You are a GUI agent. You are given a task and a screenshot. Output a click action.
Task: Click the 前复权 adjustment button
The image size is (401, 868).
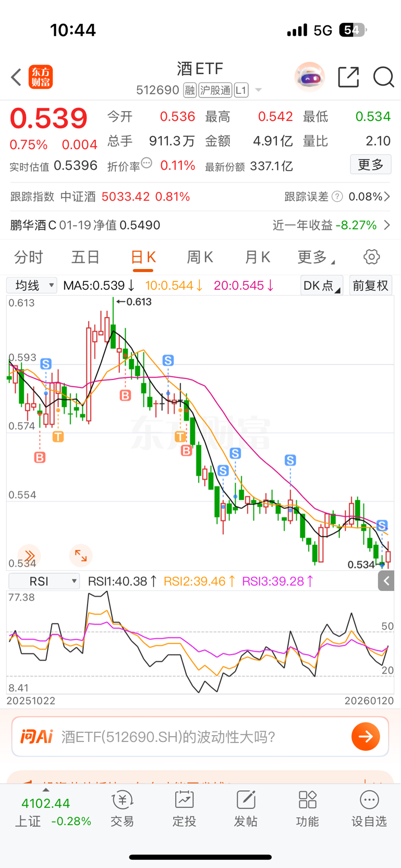pos(370,285)
